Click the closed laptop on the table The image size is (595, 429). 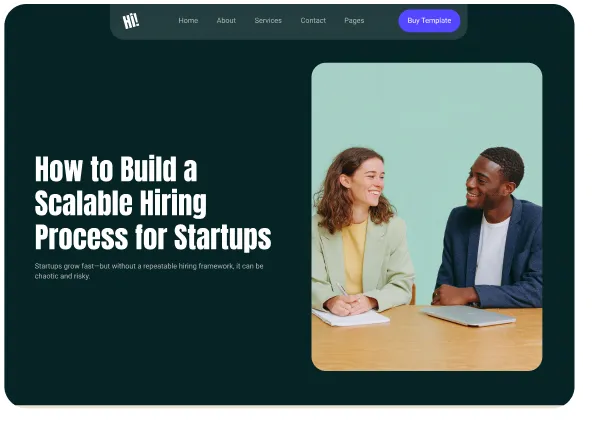[x=469, y=316]
